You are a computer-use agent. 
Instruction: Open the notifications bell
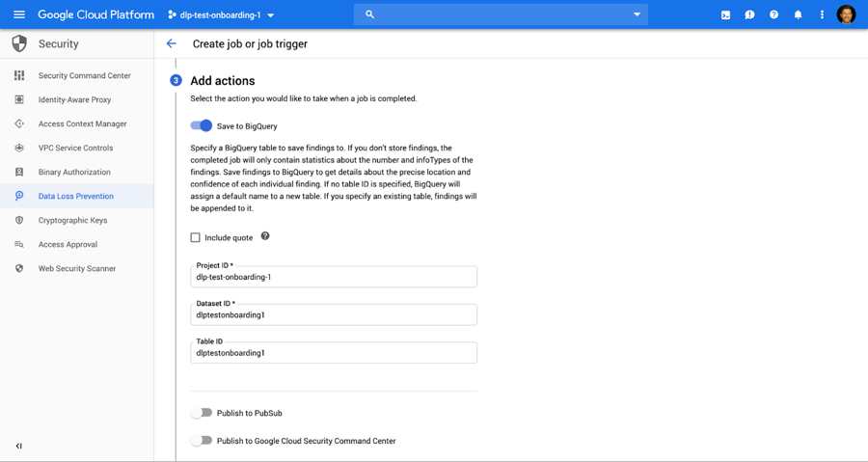click(x=798, y=14)
